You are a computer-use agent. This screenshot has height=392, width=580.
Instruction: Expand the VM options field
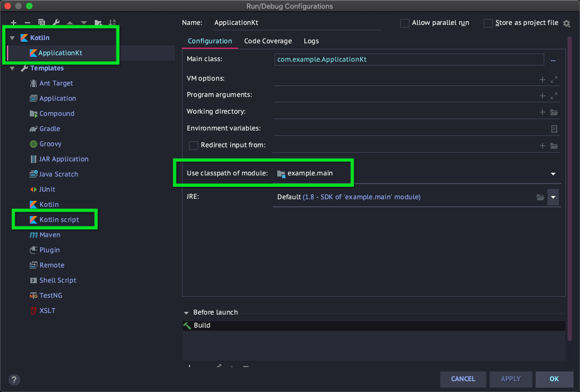[554, 80]
